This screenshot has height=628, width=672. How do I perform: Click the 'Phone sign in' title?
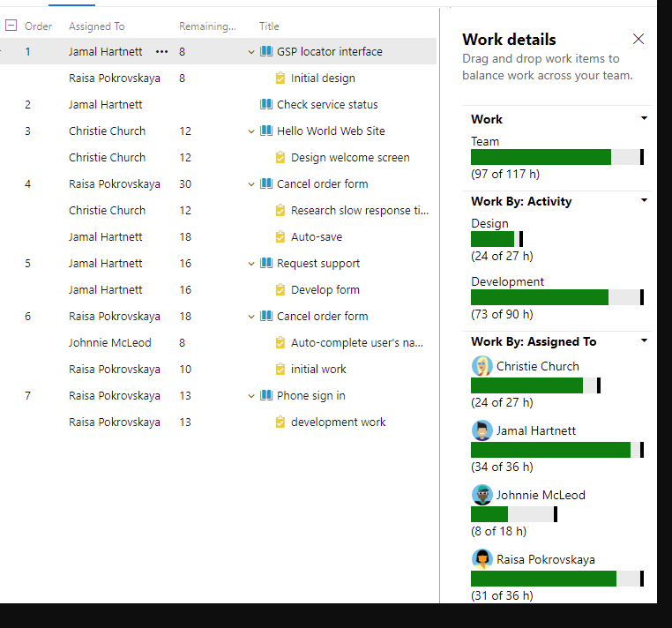(x=310, y=395)
